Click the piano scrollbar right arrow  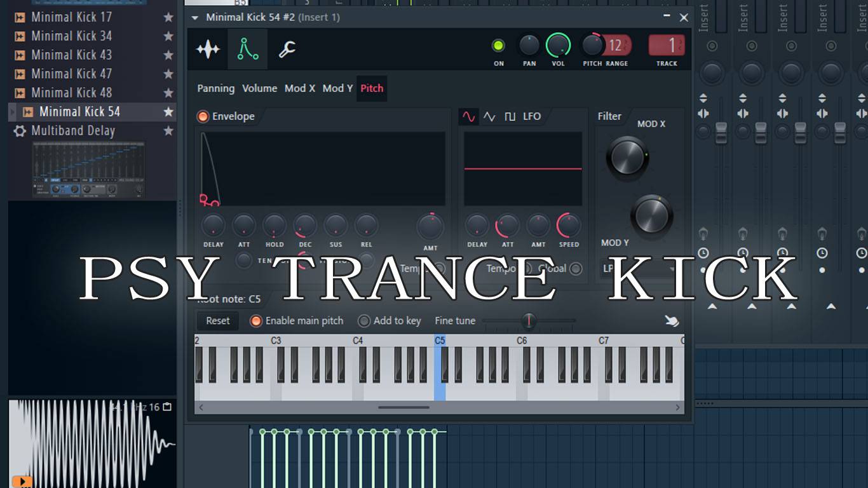pos(677,407)
